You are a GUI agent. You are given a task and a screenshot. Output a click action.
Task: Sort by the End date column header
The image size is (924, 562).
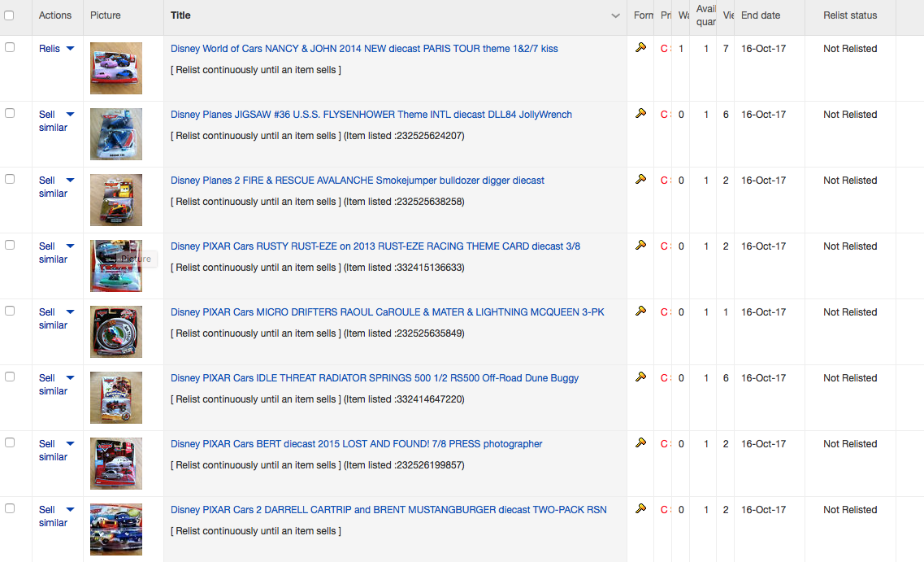click(760, 15)
